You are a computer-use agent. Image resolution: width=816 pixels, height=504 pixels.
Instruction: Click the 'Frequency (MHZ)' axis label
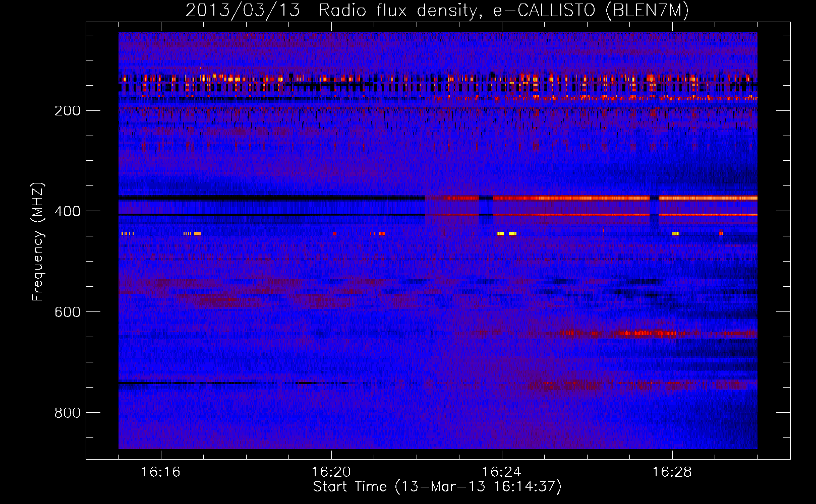point(38,242)
